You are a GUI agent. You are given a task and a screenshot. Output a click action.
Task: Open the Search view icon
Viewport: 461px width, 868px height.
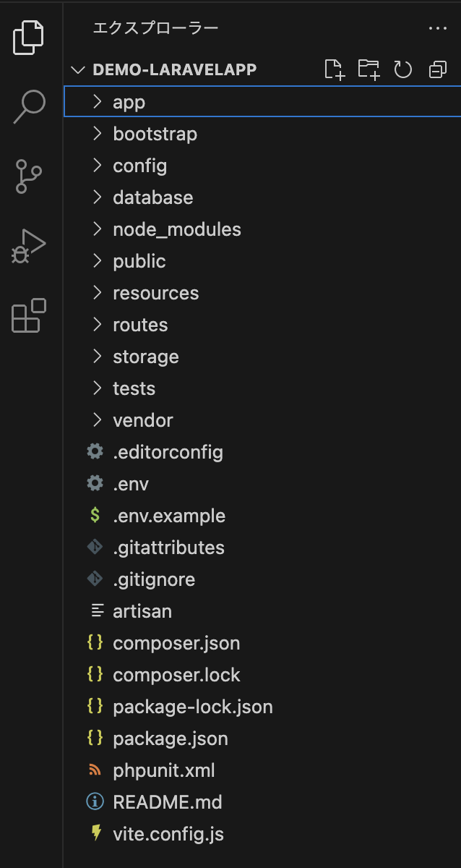pyautogui.click(x=29, y=106)
